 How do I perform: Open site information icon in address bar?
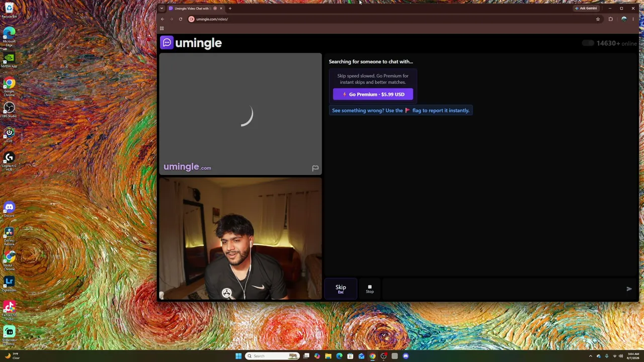tap(191, 19)
